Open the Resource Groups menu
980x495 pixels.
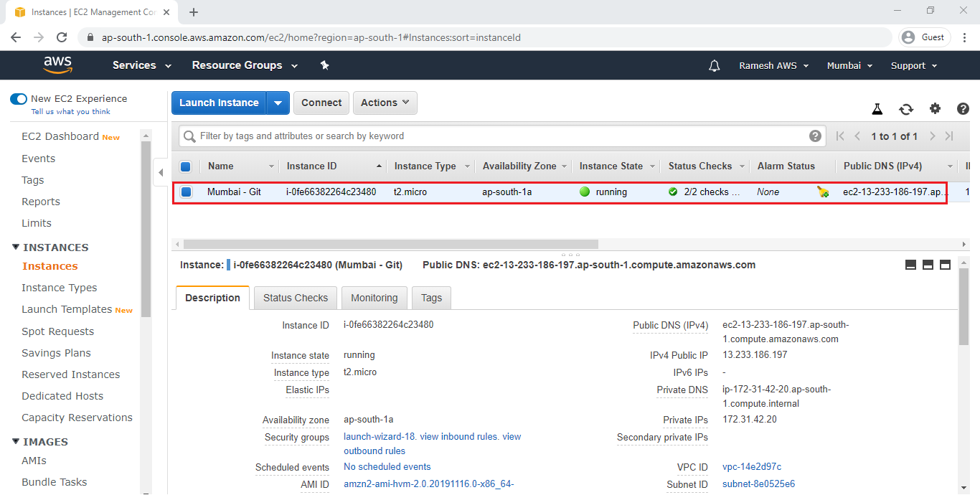244,65
